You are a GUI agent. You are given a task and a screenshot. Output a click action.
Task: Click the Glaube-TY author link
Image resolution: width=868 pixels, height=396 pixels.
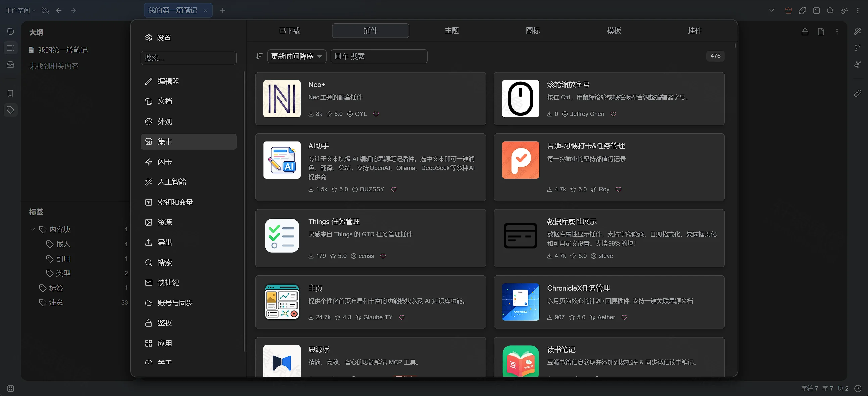click(374, 317)
